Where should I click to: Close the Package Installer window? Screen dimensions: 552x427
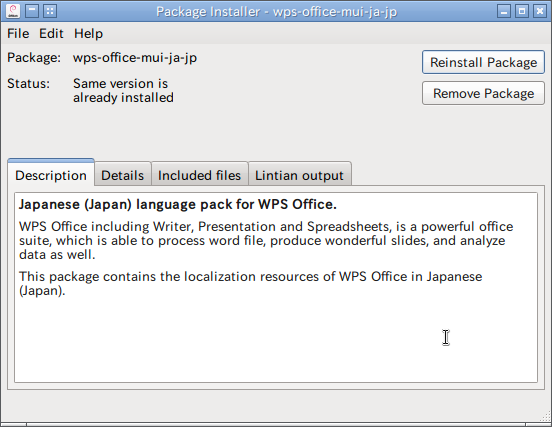coord(540,11)
